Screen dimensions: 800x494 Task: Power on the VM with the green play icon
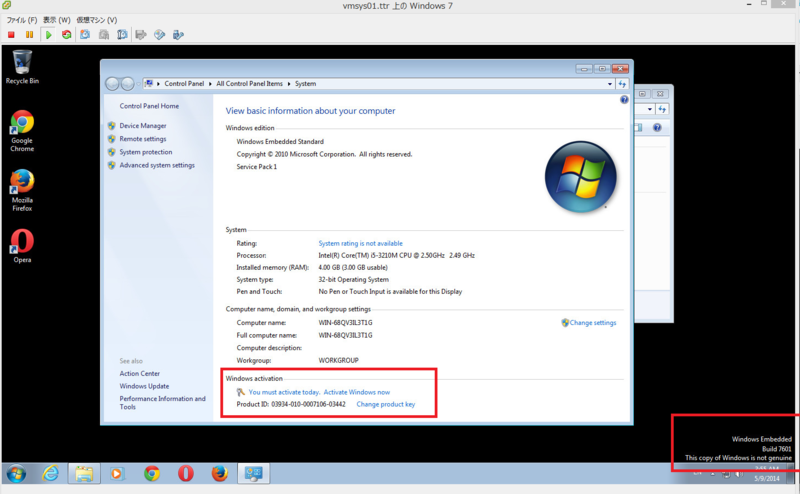click(48, 35)
